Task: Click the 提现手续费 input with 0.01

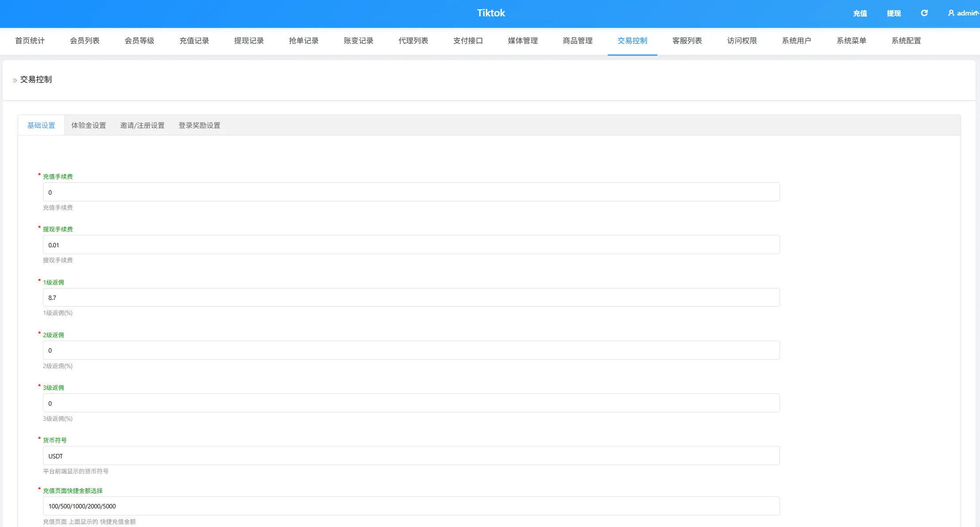Action: click(411, 245)
